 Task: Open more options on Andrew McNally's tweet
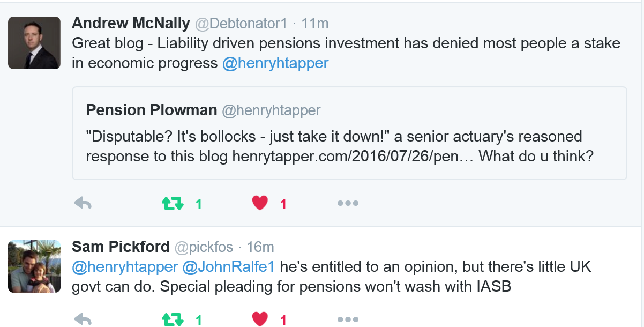(x=348, y=203)
